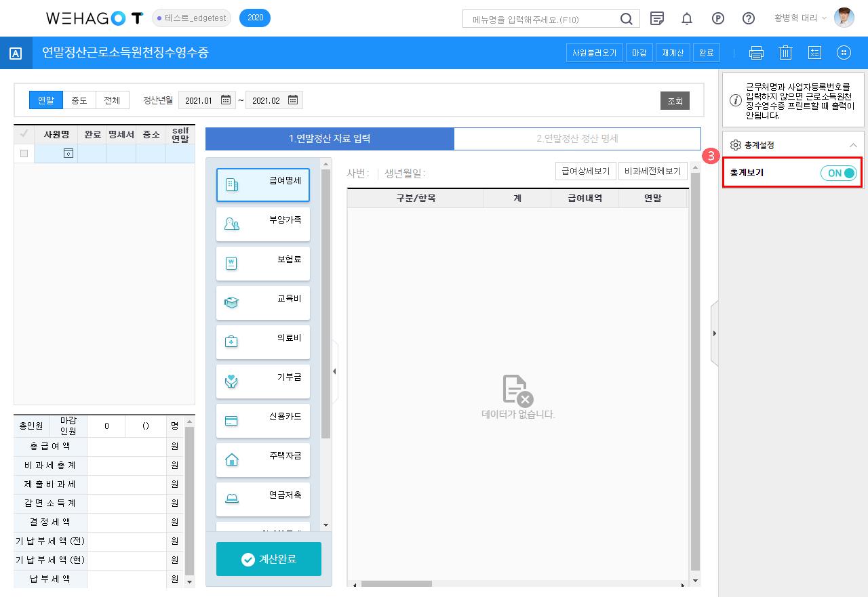Turn off the 총계보기 toggle
868x597 pixels.
click(838, 173)
